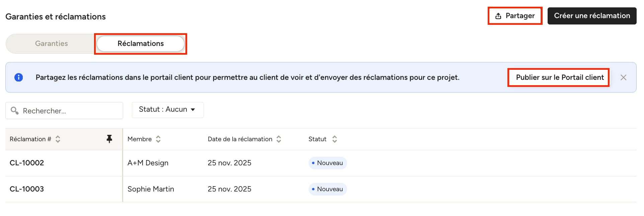The image size is (644, 216).
Task: Open claim CL-10002
Action: click(27, 163)
